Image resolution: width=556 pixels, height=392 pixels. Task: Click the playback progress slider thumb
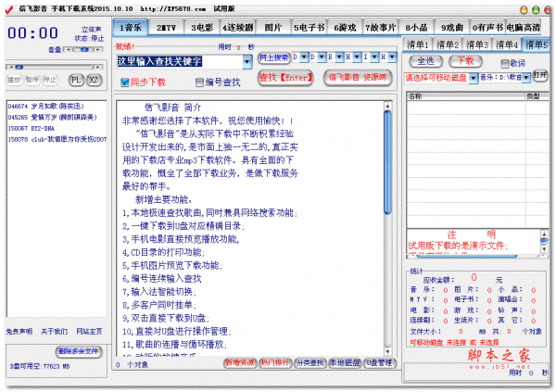pos(19,67)
